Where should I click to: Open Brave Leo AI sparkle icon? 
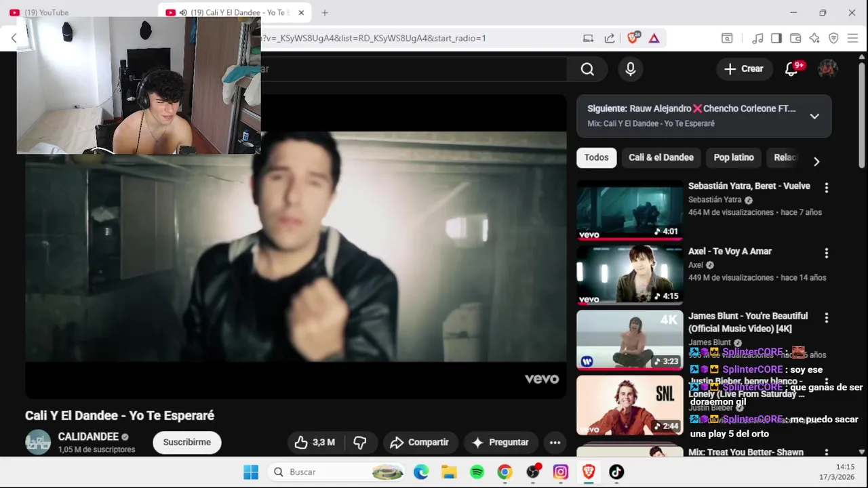(814, 39)
